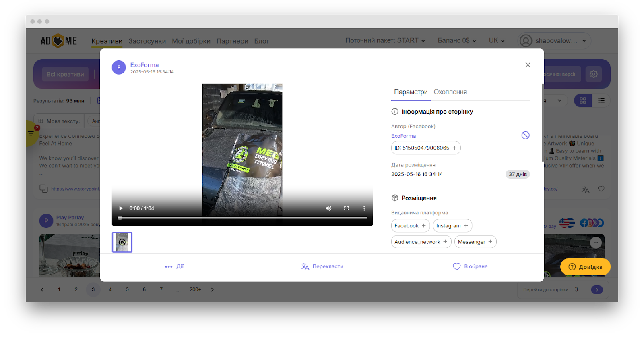Enter video fullscreen mode

(x=346, y=208)
